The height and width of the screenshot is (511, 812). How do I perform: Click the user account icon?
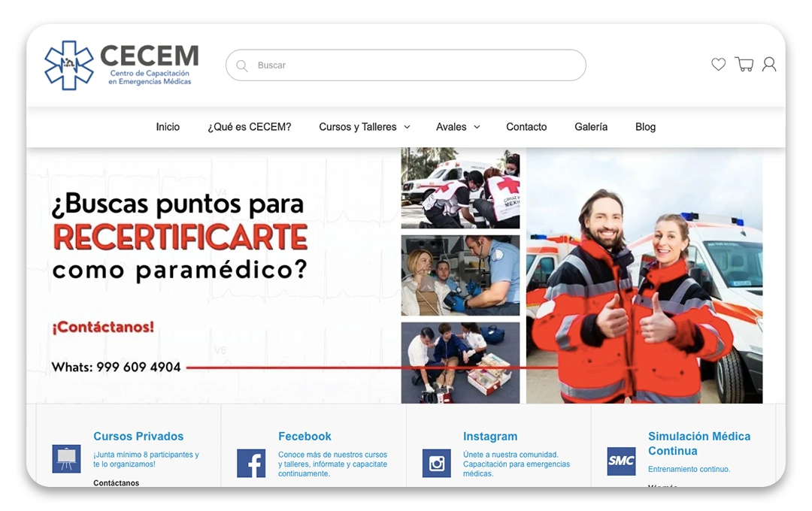769,65
